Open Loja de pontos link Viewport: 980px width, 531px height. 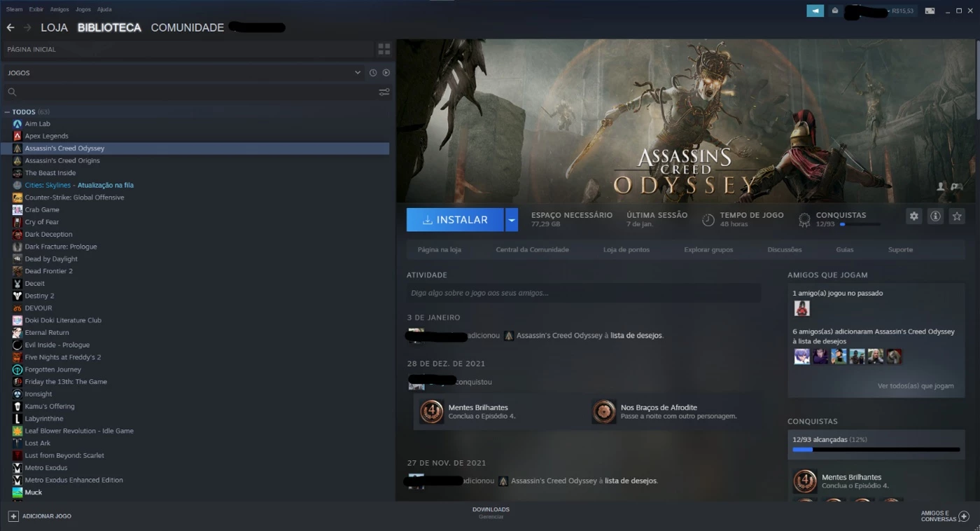coord(626,249)
